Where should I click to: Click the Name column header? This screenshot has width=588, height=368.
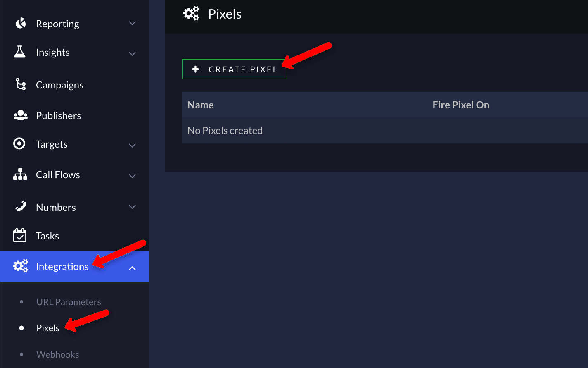[201, 105]
